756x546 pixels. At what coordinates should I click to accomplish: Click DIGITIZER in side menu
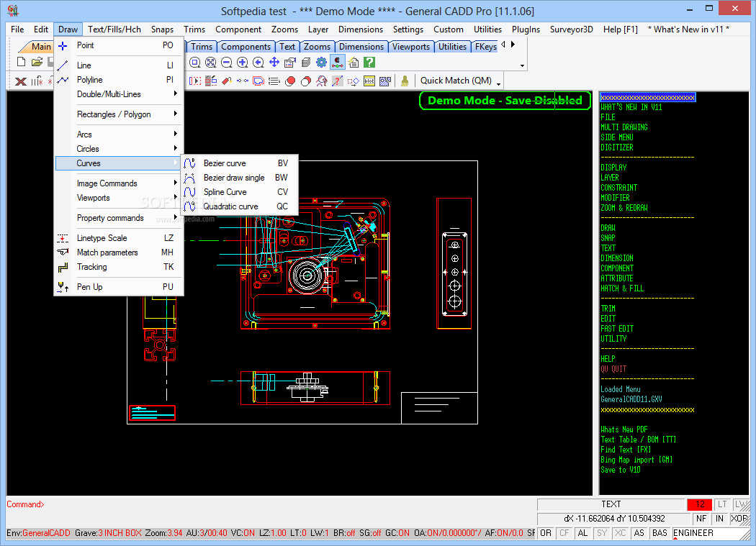(616, 147)
